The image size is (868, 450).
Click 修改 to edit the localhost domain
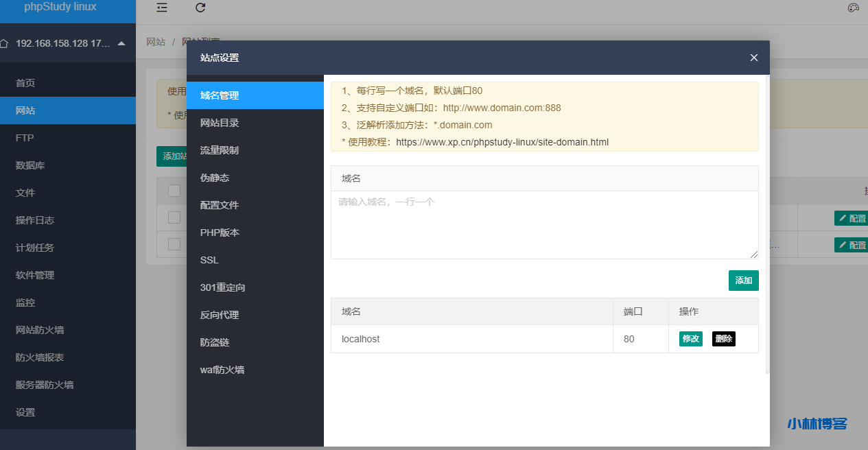[x=690, y=338]
